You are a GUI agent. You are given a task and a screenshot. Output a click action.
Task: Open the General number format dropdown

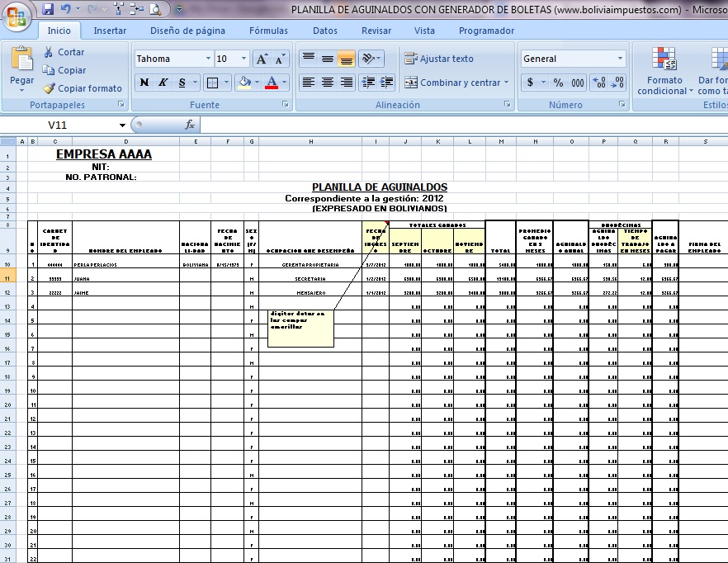622,59
